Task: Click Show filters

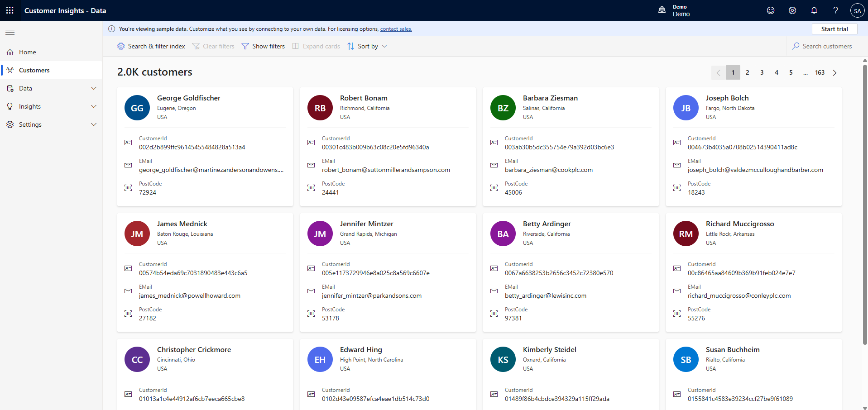Action: pos(264,46)
